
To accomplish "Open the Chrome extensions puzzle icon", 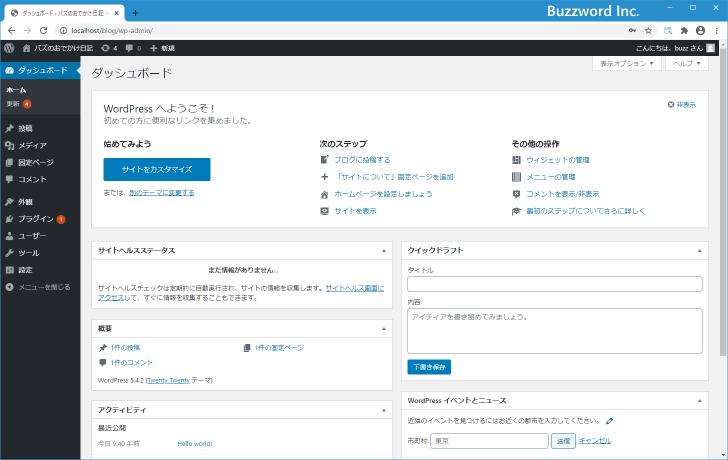I will click(x=685, y=31).
